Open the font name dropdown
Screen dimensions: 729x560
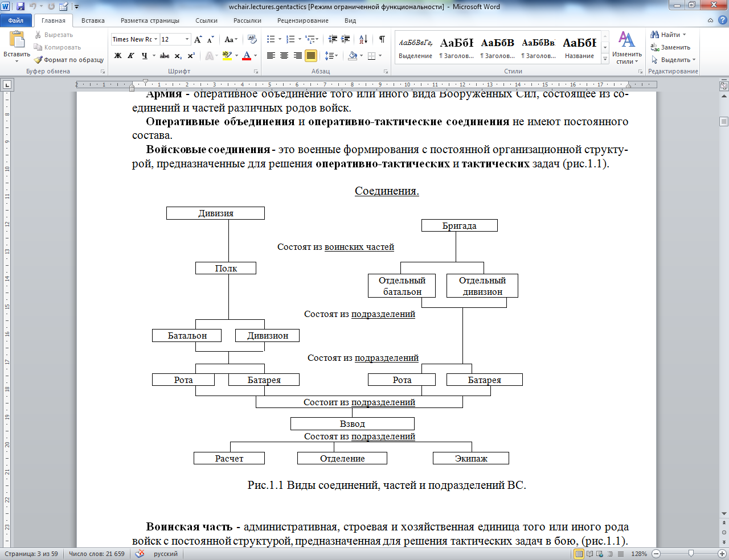tap(156, 39)
